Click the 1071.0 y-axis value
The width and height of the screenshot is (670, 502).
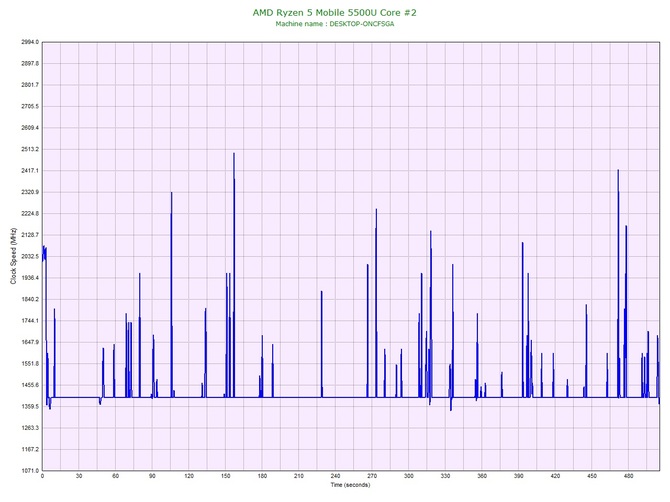(x=30, y=470)
